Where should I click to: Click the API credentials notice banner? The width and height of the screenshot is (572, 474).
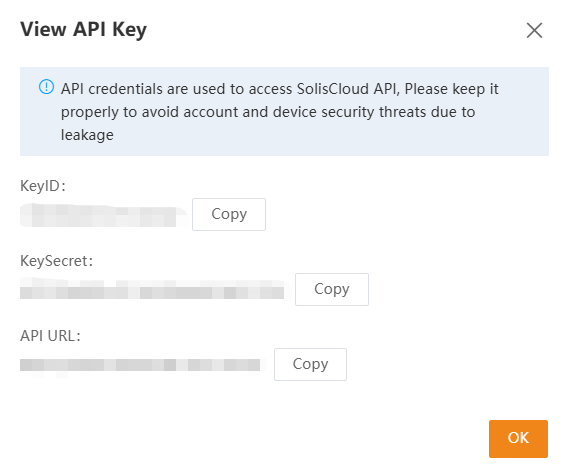[x=284, y=111]
